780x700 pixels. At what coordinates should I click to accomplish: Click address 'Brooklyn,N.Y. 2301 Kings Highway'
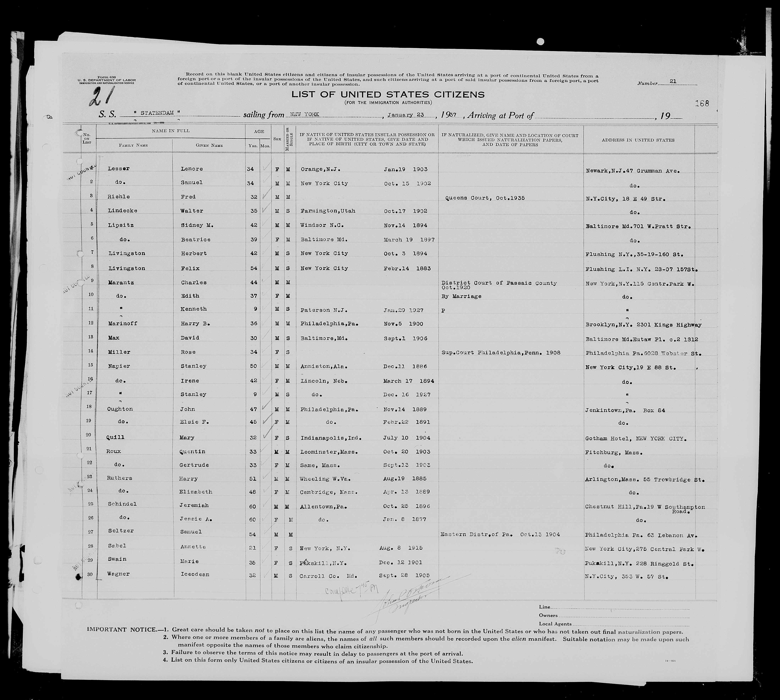click(x=643, y=325)
